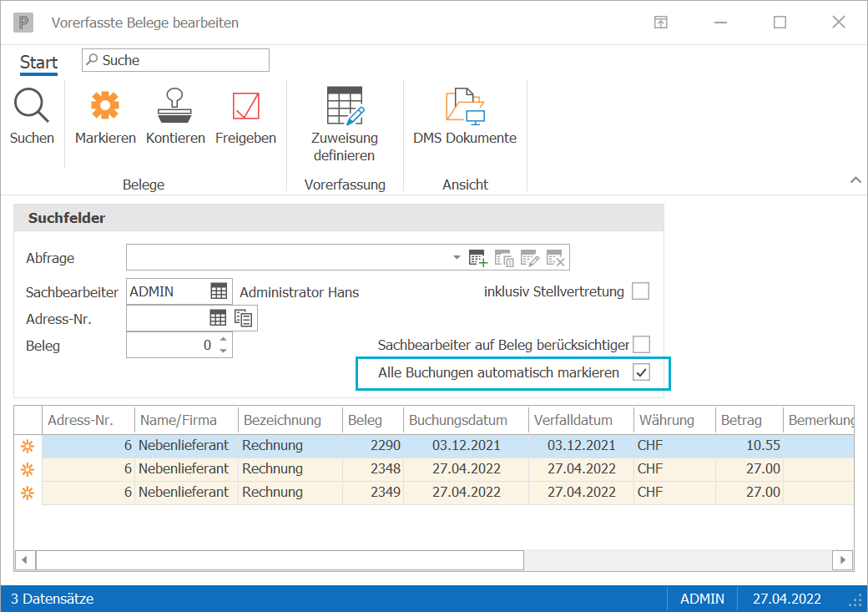Screen dimensions: 868x612
Task: Decrease the Beleg number value
Action: coord(223,352)
